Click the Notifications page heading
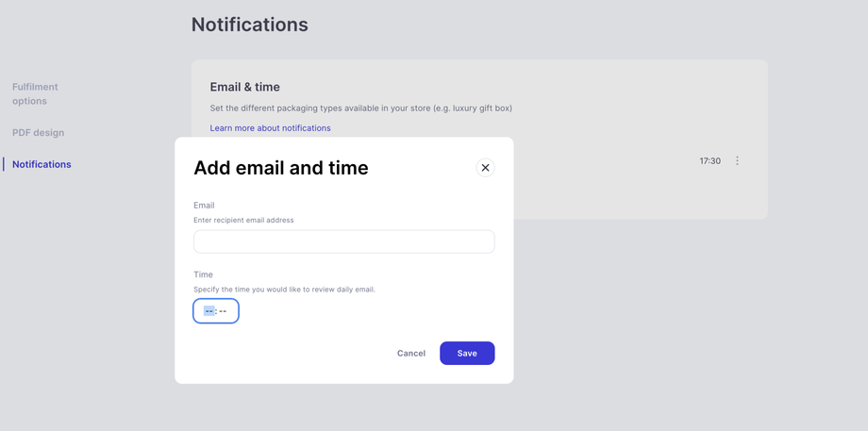This screenshot has width=868, height=431. point(249,25)
